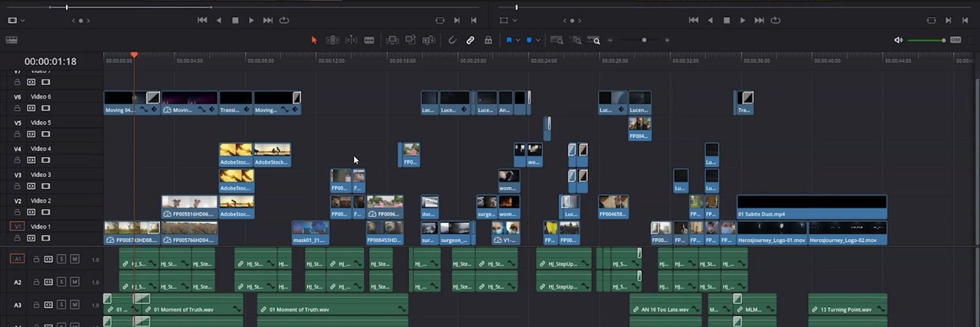Open Timeline View Options icon
The width and height of the screenshot is (980, 327).
coord(11,40)
